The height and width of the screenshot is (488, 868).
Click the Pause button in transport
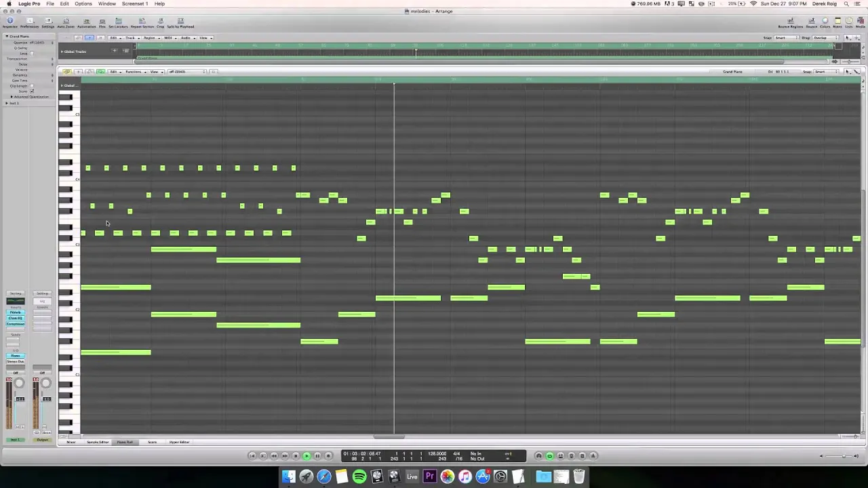coord(317,456)
